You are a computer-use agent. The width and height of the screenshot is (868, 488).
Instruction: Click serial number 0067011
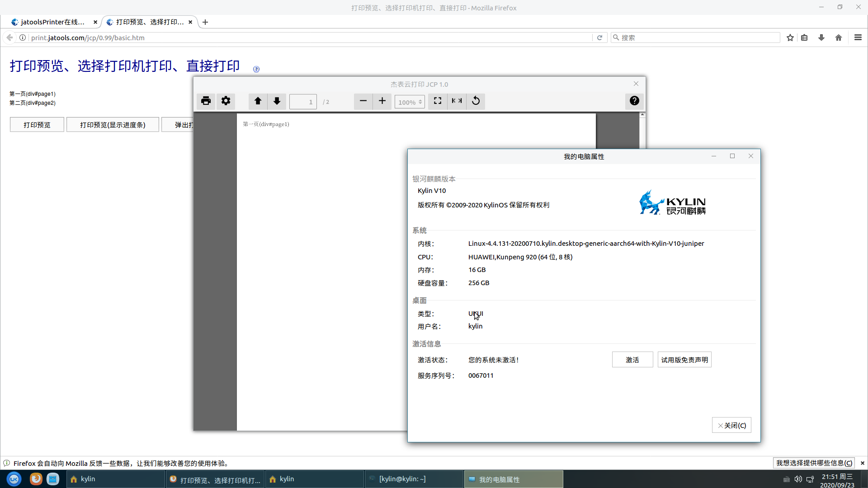(x=481, y=375)
